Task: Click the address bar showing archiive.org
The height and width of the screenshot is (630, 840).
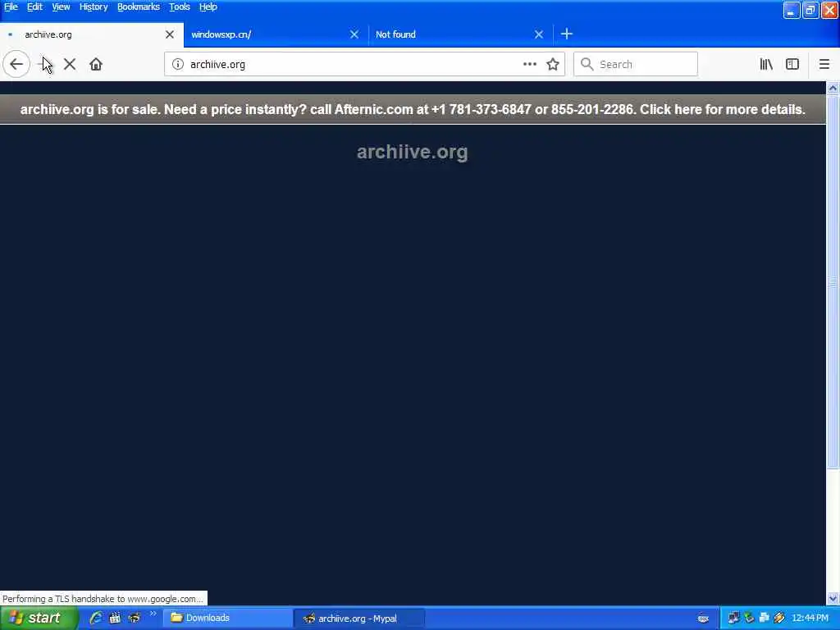Action: tap(354, 64)
